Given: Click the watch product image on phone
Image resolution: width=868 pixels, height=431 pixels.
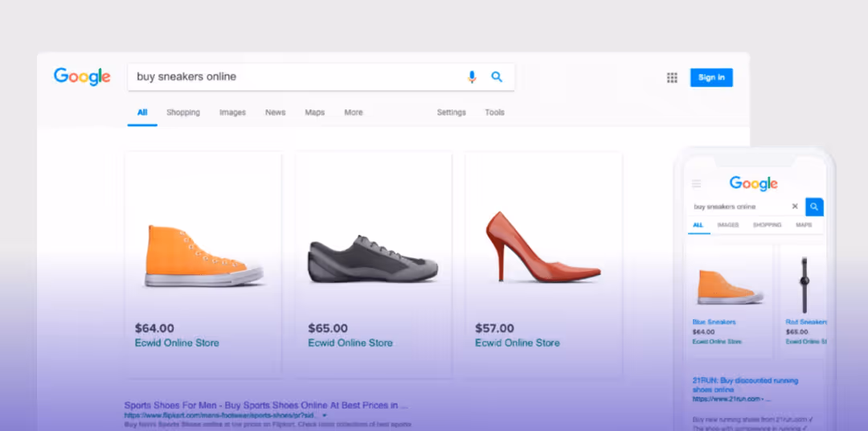Looking at the screenshot, I should point(805,285).
